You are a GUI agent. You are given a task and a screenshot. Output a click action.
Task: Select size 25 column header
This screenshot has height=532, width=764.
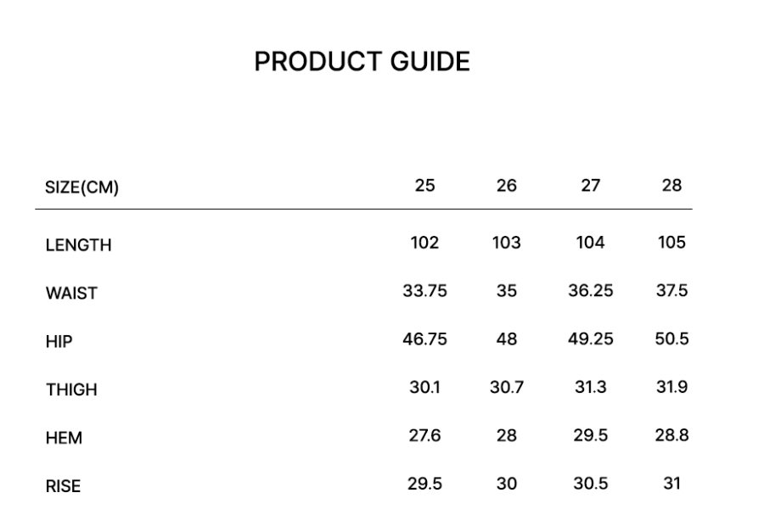coord(424,185)
